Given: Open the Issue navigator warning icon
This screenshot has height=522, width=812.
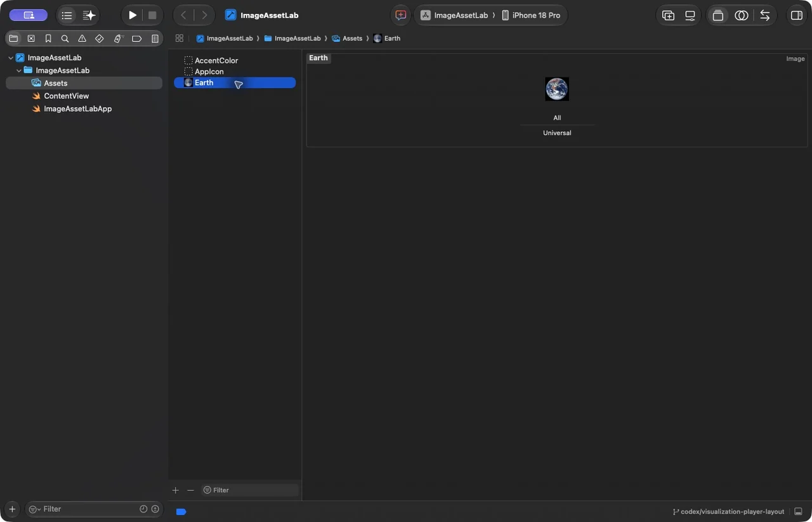Looking at the screenshot, I should [x=82, y=39].
